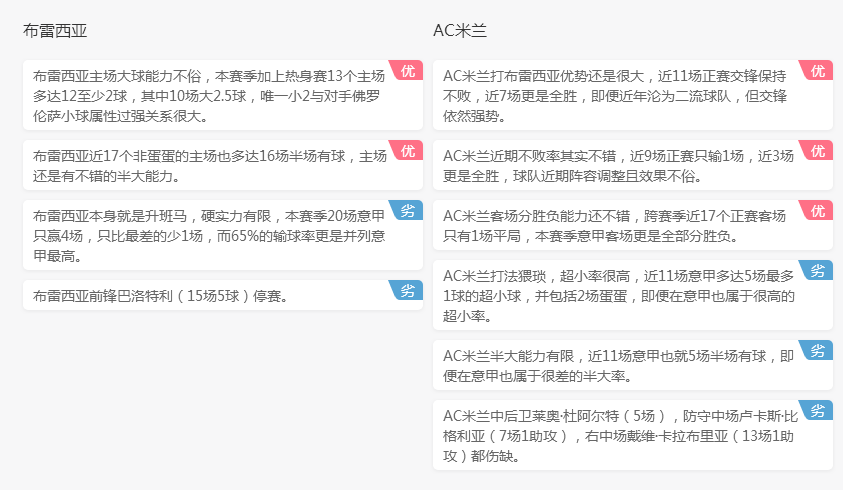The image size is (843, 490).
Task: Open the Brescia 主场大球能力不俗 analysis card
Action: (223, 95)
